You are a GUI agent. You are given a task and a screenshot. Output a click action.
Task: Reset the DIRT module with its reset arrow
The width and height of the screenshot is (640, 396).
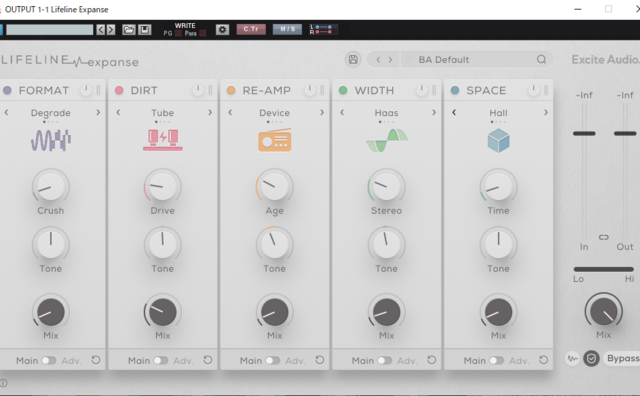(x=208, y=360)
